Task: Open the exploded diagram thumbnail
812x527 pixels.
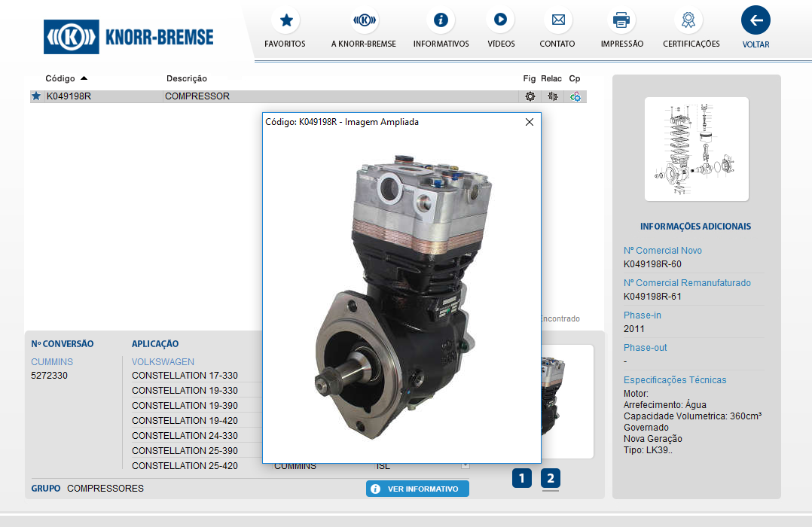Action: (x=697, y=149)
